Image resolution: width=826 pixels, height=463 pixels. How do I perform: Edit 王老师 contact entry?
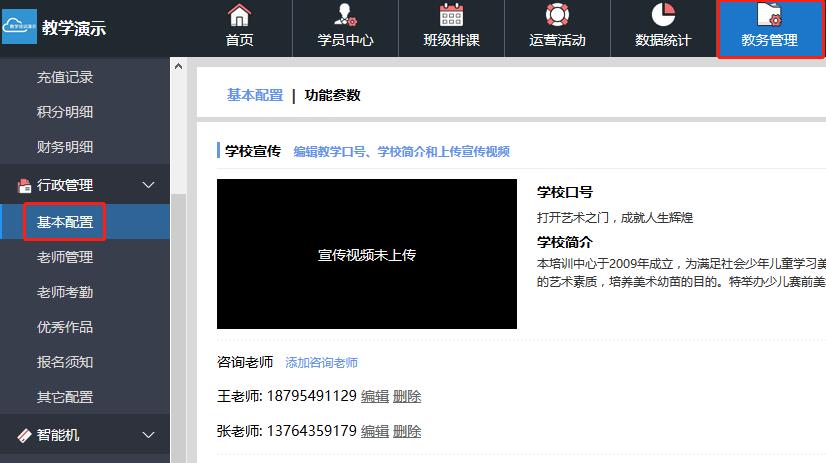[375, 396]
